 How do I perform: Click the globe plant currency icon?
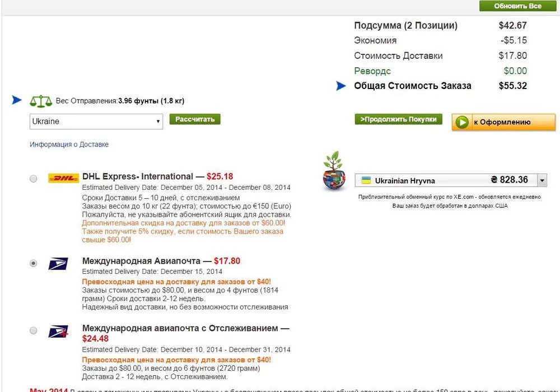(334, 171)
